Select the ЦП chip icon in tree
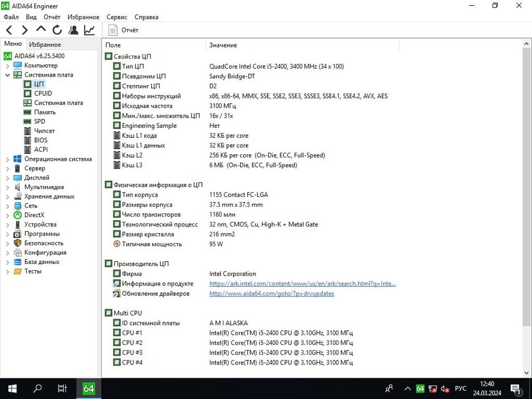The width and height of the screenshot is (532, 399). [28, 84]
